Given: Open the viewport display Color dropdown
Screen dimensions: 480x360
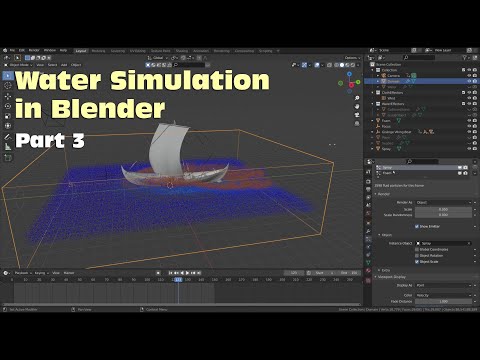Looking at the screenshot, I should click(444, 295).
